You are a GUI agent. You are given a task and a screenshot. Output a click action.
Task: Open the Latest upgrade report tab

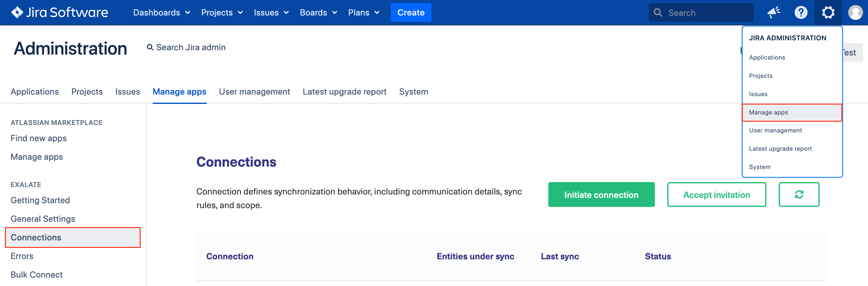coord(344,92)
